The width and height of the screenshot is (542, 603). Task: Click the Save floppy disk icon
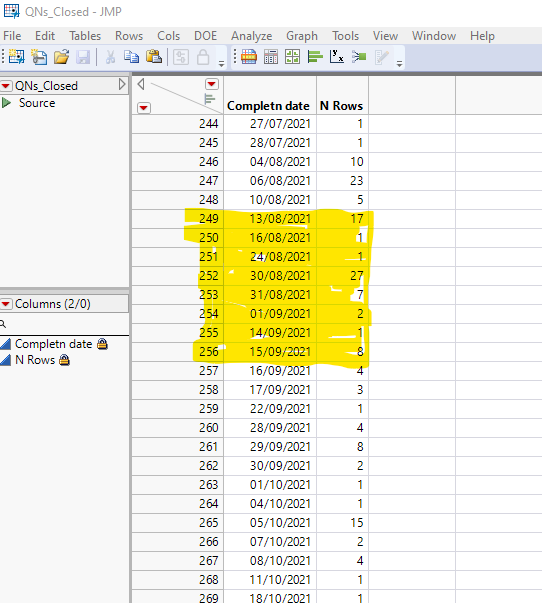click(83, 57)
